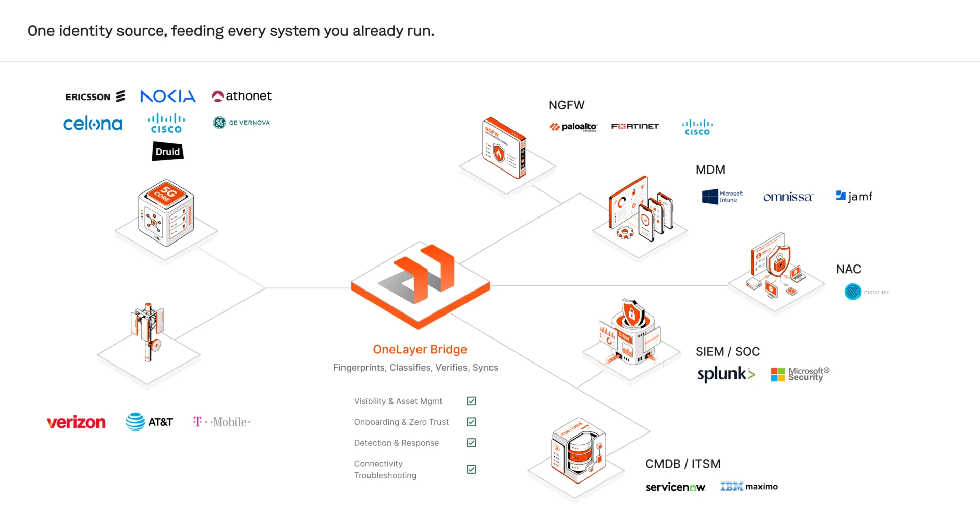
Task: Select the Verizon logo
Action: pyautogui.click(x=76, y=422)
